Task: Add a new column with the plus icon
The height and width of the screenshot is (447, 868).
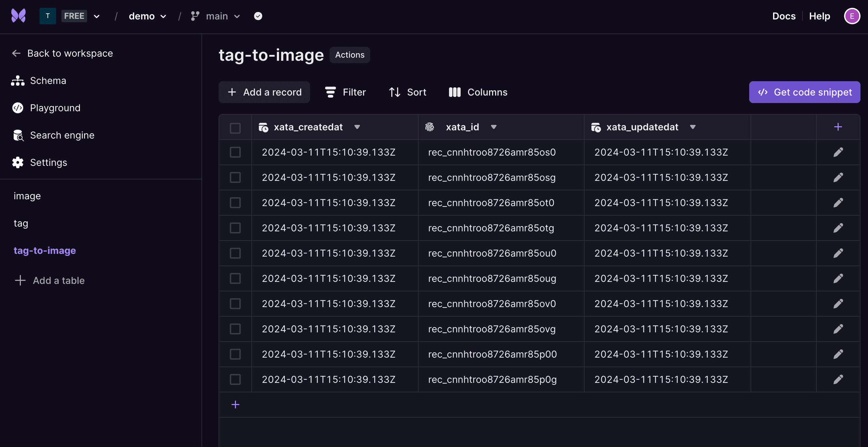Action: click(x=838, y=127)
